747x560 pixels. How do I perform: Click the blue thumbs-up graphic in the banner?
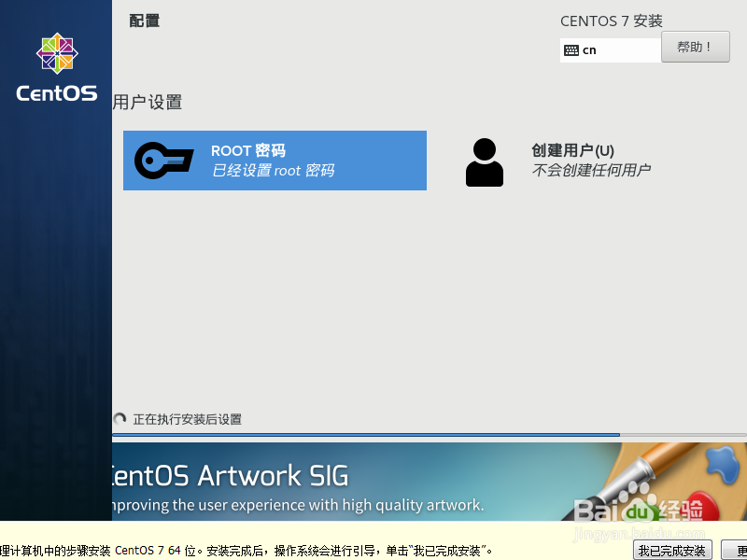719,462
